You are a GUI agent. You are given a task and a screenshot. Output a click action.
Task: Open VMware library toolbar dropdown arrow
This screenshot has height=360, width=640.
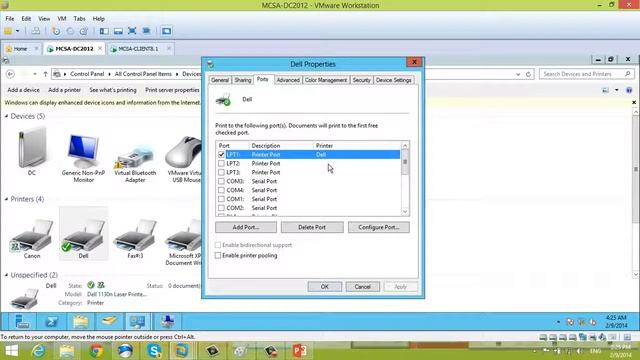(x=18, y=31)
